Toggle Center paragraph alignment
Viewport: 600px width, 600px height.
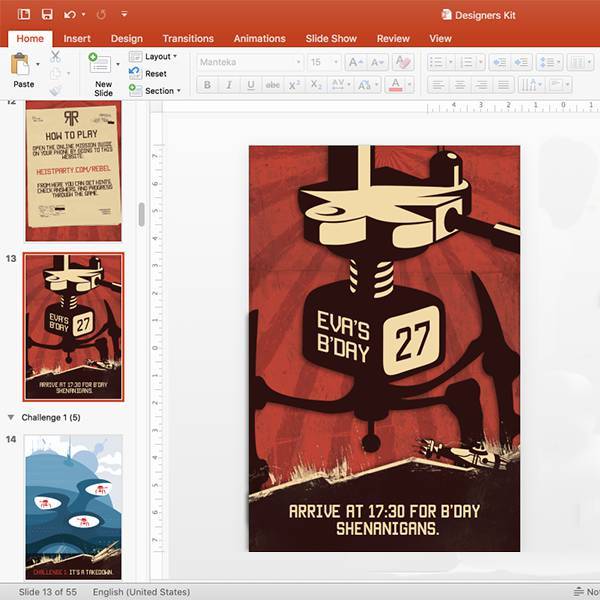460,85
